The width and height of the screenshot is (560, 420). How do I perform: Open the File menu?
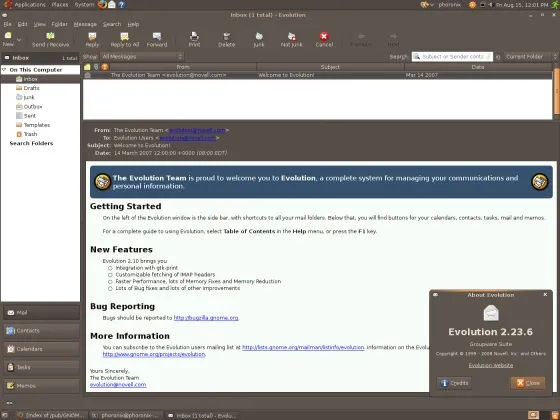tap(8, 24)
